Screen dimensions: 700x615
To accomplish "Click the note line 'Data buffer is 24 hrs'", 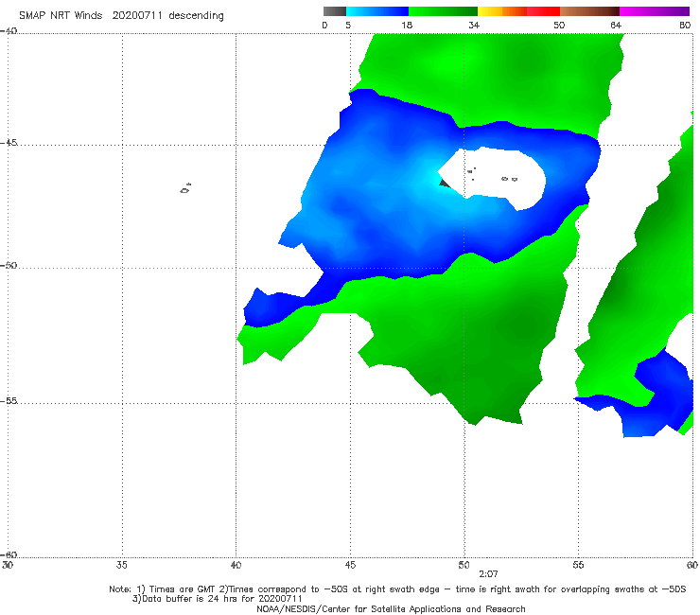I will pos(218,599).
